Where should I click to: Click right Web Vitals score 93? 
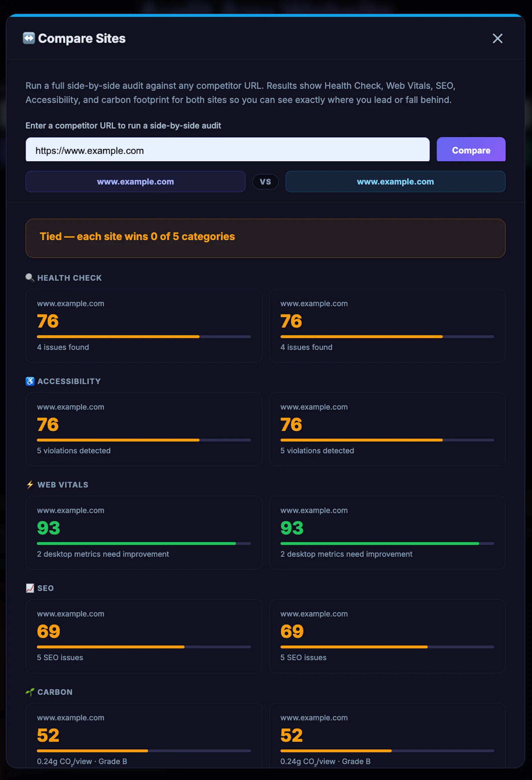tap(292, 528)
